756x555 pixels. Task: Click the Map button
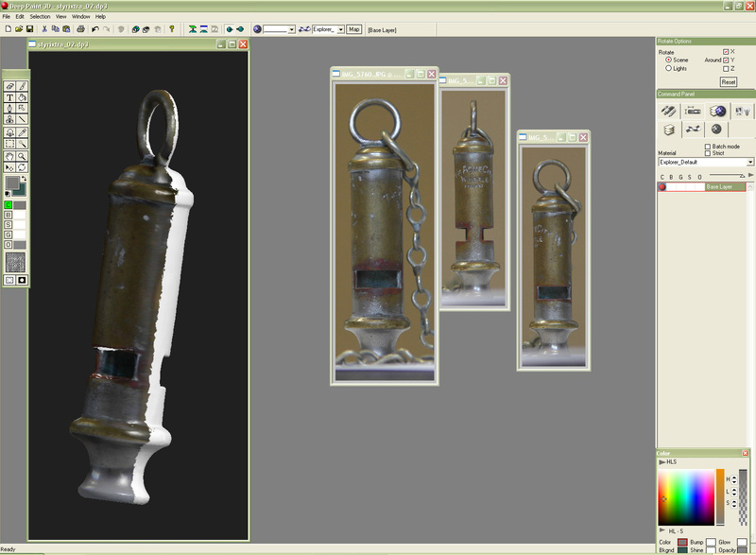pyautogui.click(x=354, y=29)
